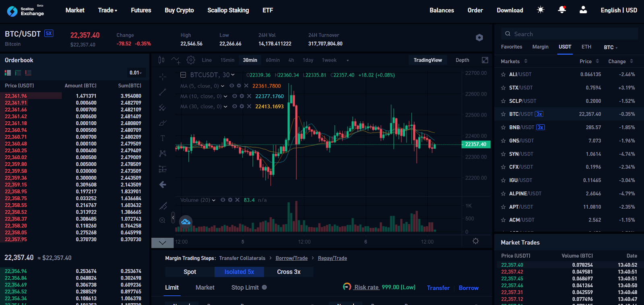The width and height of the screenshot is (644, 305).
Task: Select the prediction and measurement tool
Action: (163, 169)
